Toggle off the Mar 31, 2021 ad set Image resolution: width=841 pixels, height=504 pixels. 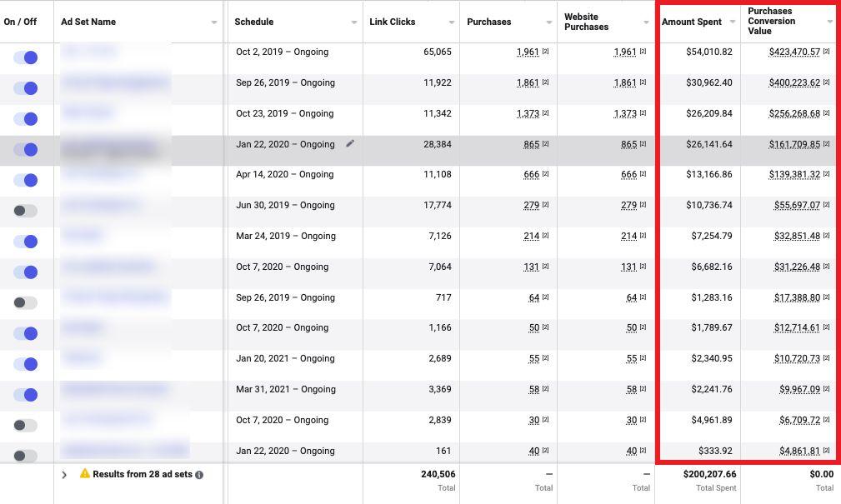[26, 395]
